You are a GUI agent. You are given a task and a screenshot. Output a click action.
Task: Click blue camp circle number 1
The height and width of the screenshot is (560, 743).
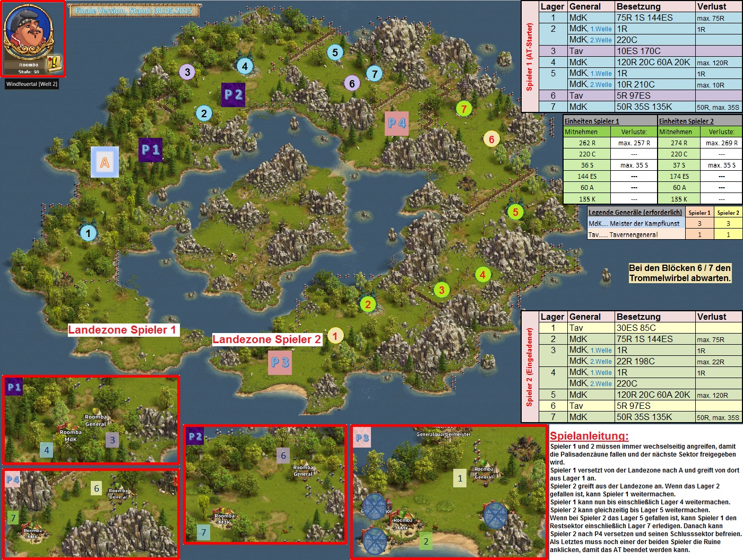[x=88, y=233]
